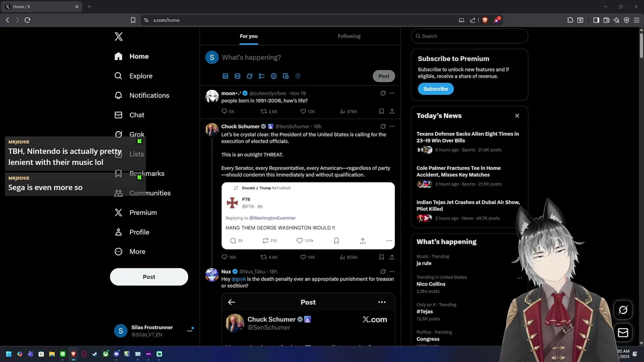
Task: Open more options on moon's post
Action: tap(392, 94)
